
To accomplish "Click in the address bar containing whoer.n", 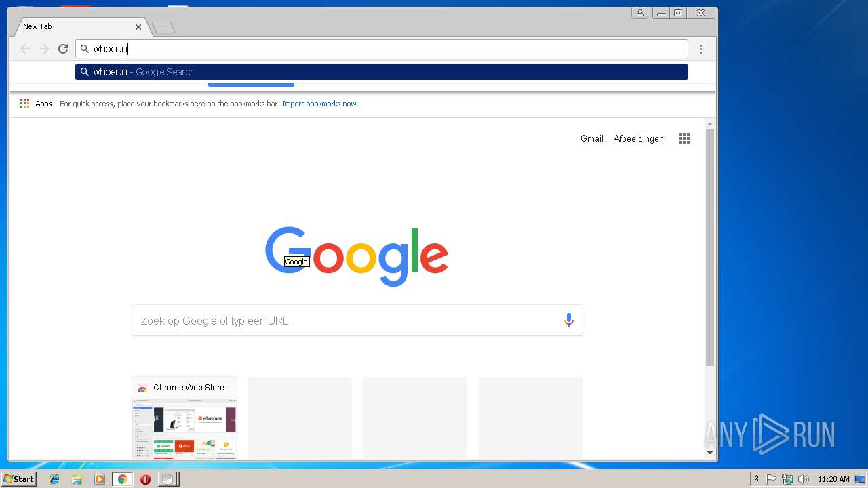I will point(382,49).
